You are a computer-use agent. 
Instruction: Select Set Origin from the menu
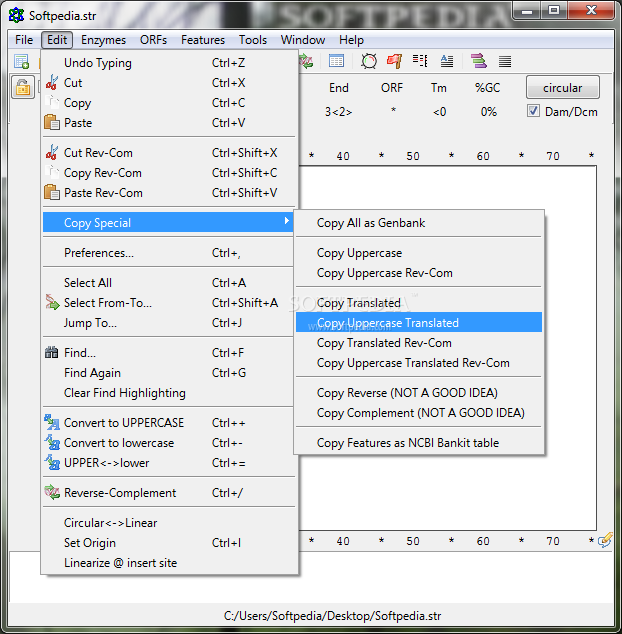pyautogui.click(x=169, y=543)
